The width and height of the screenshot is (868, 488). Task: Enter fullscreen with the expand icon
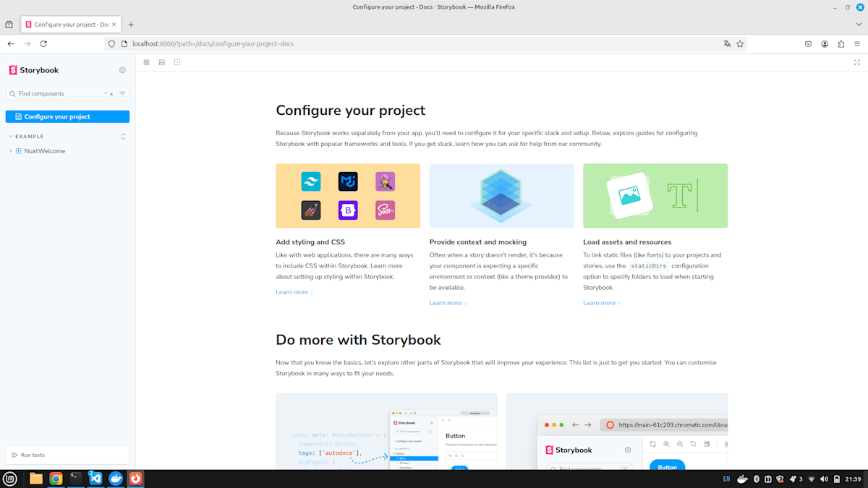pos(857,62)
